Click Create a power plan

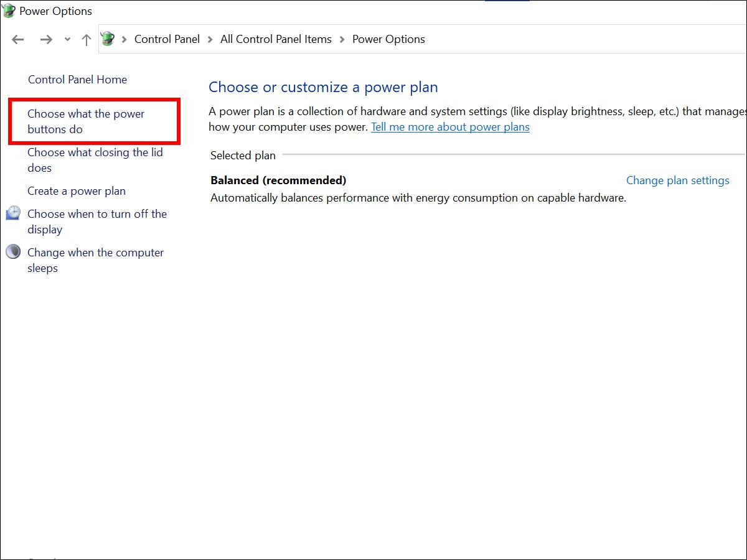(x=77, y=191)
